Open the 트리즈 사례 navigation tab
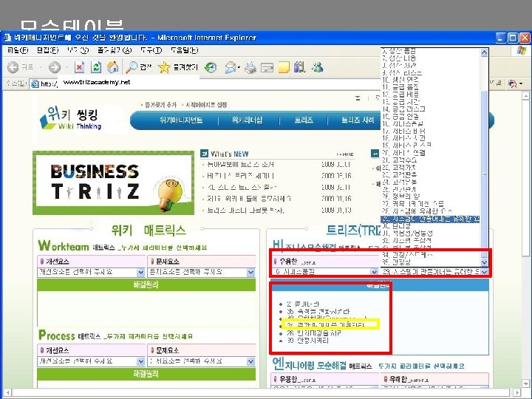The height and width of the screenshot is (399, 532). [x=358, y=120]
